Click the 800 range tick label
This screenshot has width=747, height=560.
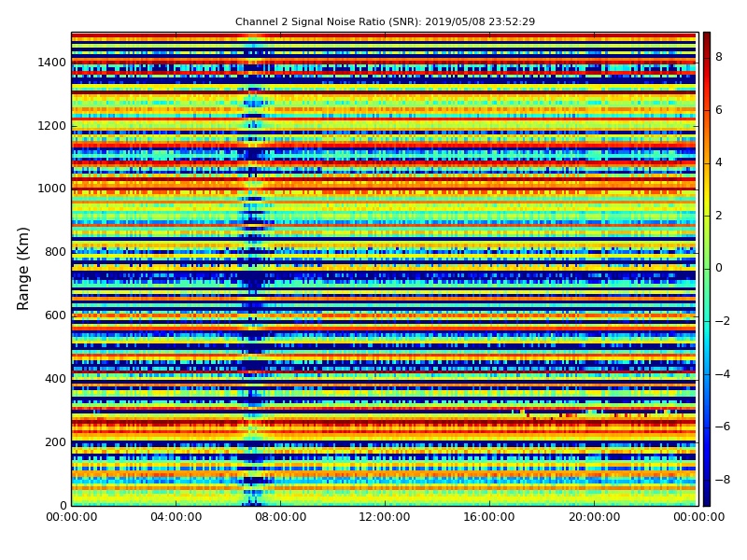pos(56,252)
